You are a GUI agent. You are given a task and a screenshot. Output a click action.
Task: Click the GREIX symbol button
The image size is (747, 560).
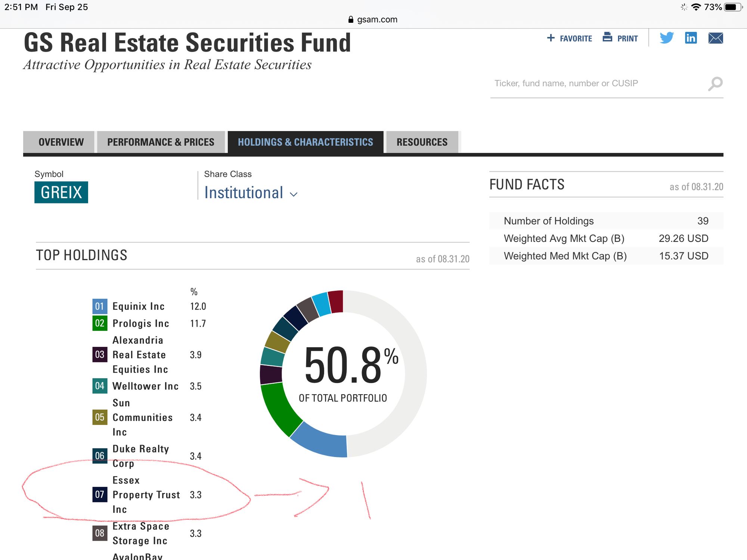(61, 192)
